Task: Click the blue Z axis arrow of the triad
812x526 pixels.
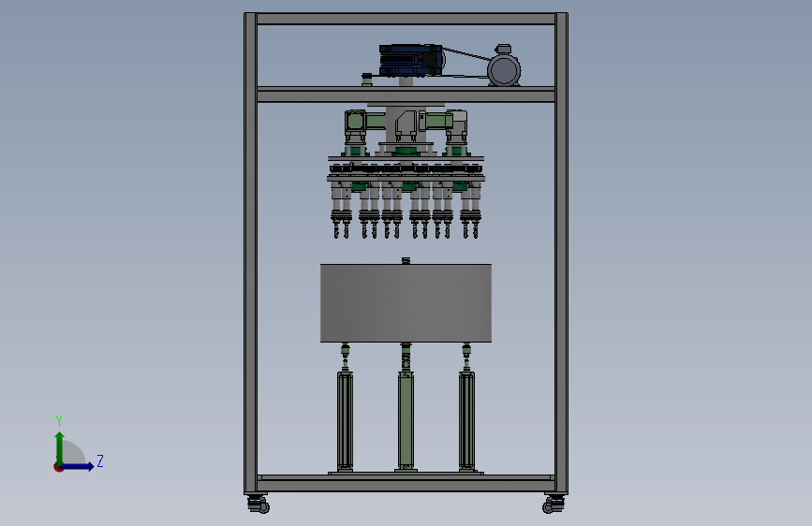Action: click(x=78, y=466)
